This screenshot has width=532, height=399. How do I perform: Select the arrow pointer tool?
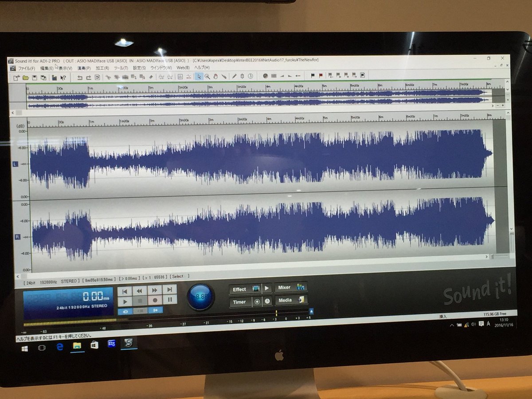pos(199,77)
